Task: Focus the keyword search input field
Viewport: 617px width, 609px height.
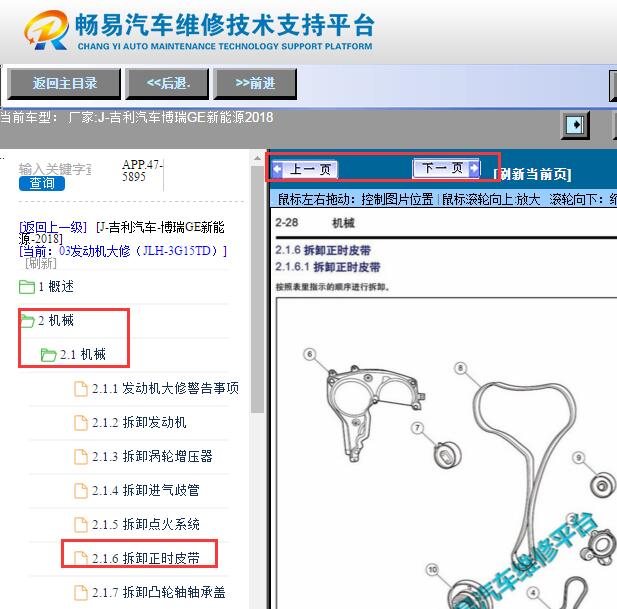Action: coord(55,169)
